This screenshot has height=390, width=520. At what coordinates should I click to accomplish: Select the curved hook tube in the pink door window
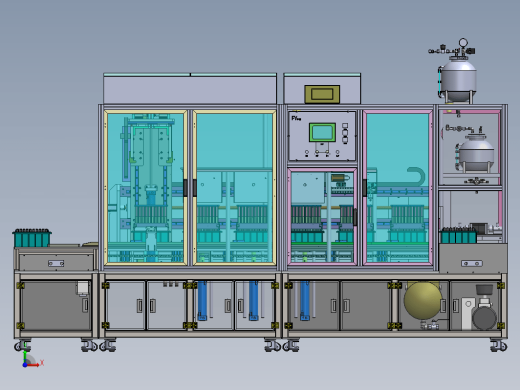click(417, 176)
